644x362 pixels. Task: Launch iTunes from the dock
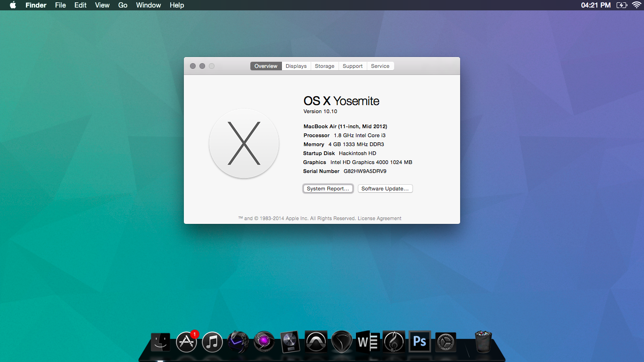212,342
